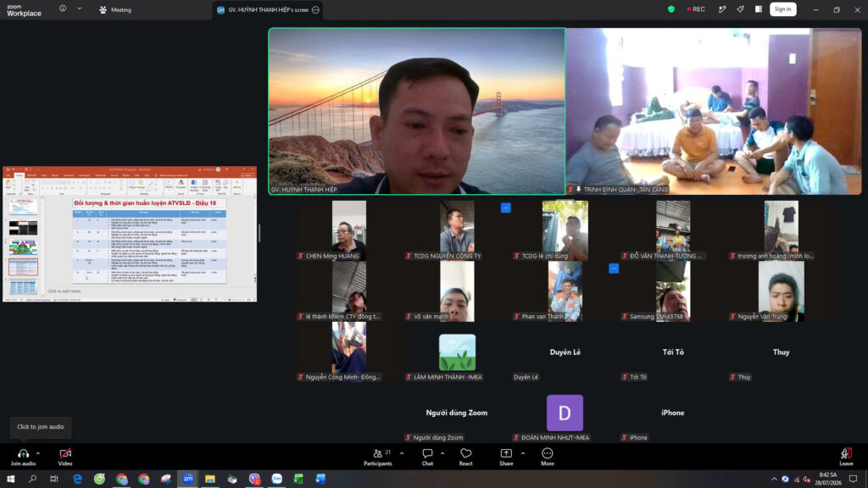Select the GV. HUỲNH THANH HIỆP's screen tab

click(268, 10)
